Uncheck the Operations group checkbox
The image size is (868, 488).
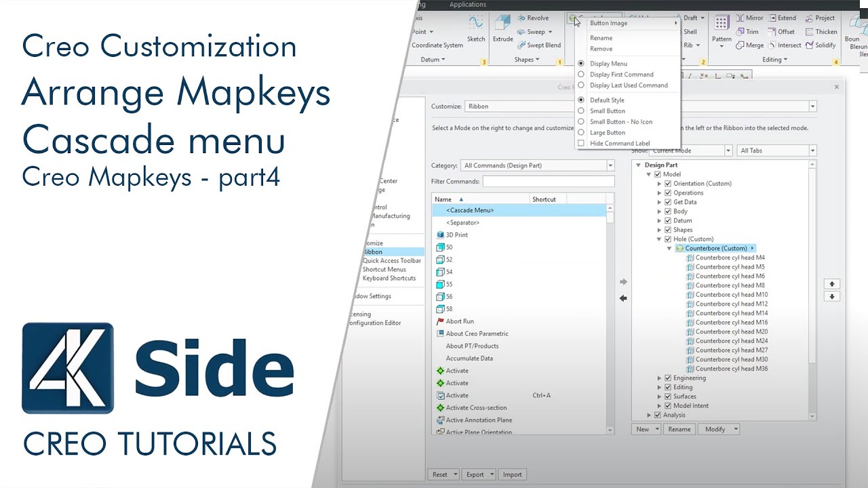click(668, 193)
